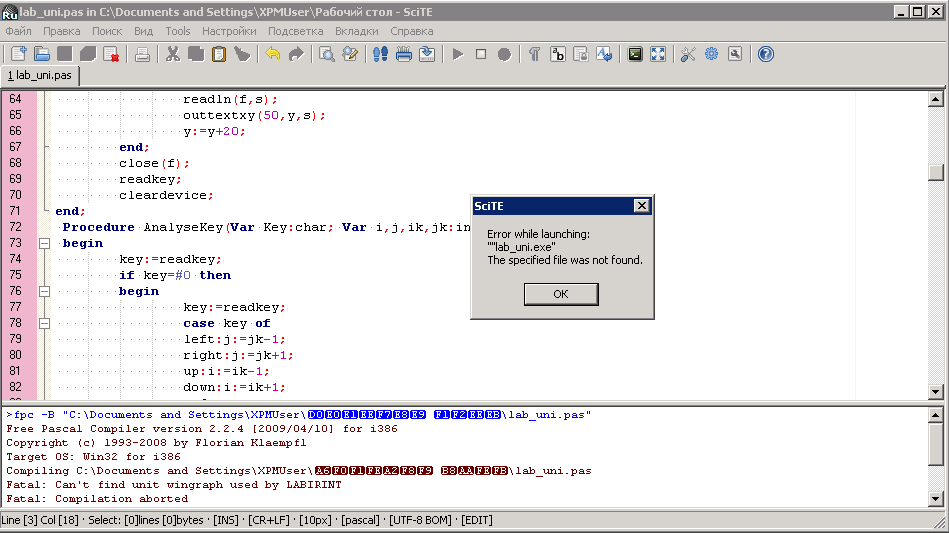Click the Cut scissors icon
949x533 pixels.
[173, 54]
